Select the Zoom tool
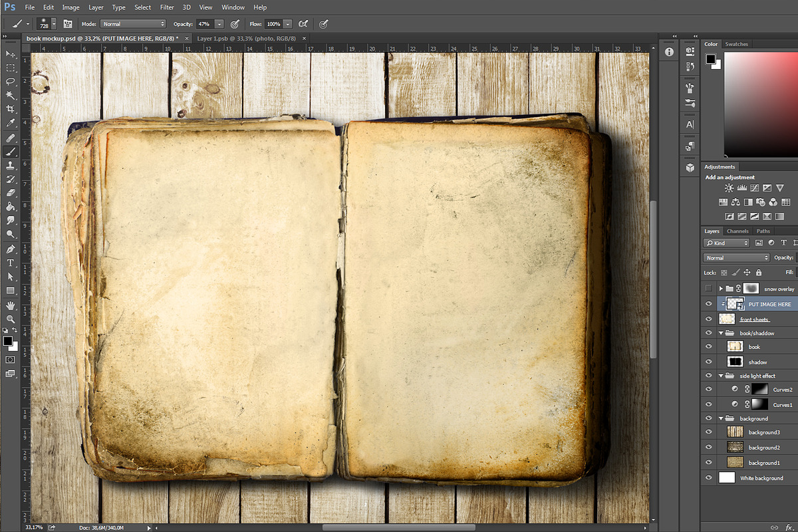Image resolution: width=798 pixels, height=532 pixels. pyautogui.click(x=10, y=319)
